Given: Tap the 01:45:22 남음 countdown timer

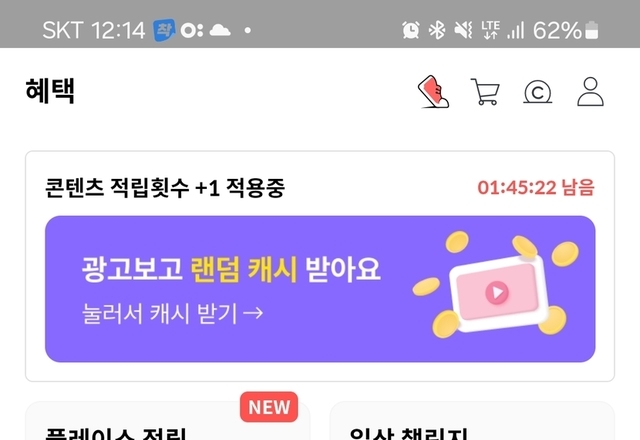Looking at the screenshot, I should coord(536,188).
